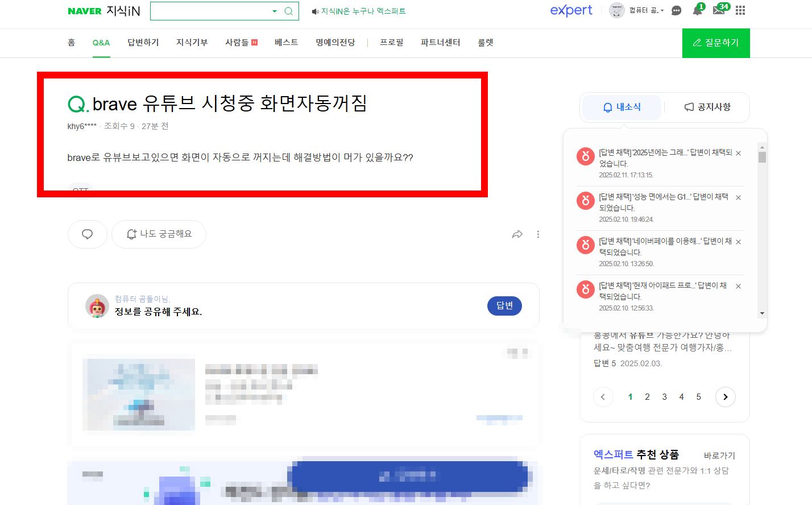Image resolution: width=812 pixels, height=505 pixels.
Task: Go to previous page arrow in pagination
Action: click(x=603, y=397)
